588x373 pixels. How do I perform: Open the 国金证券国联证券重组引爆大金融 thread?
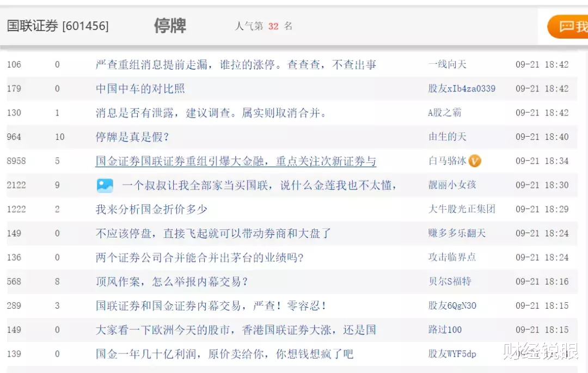tap(234, 161)
